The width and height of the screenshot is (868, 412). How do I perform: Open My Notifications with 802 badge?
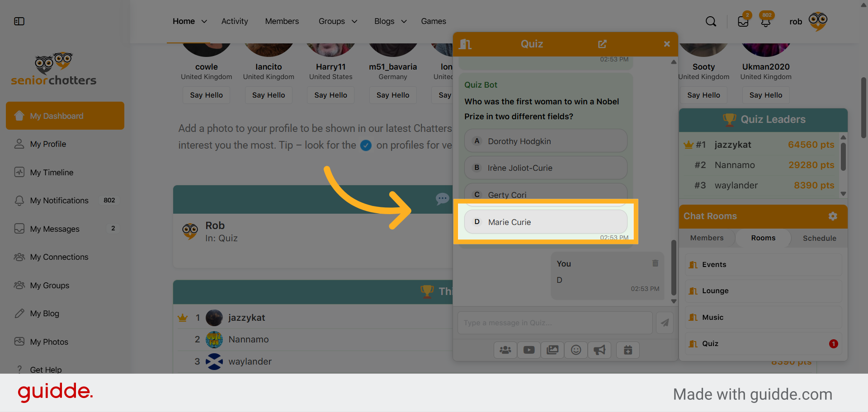66,200
